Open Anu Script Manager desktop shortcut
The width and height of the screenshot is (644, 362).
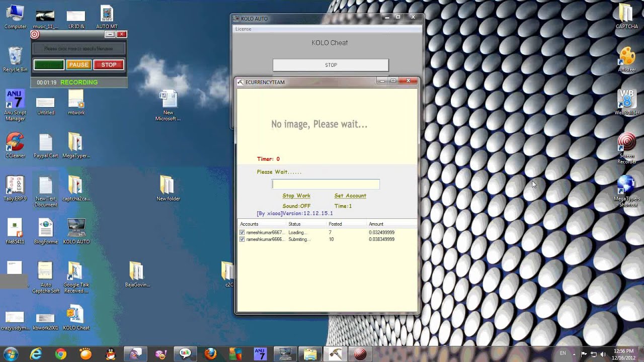pos(15,105)
